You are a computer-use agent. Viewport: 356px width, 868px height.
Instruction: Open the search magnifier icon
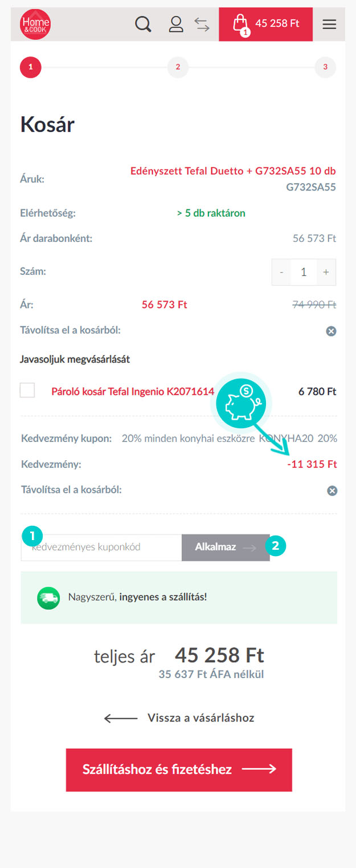click(143, 24)
